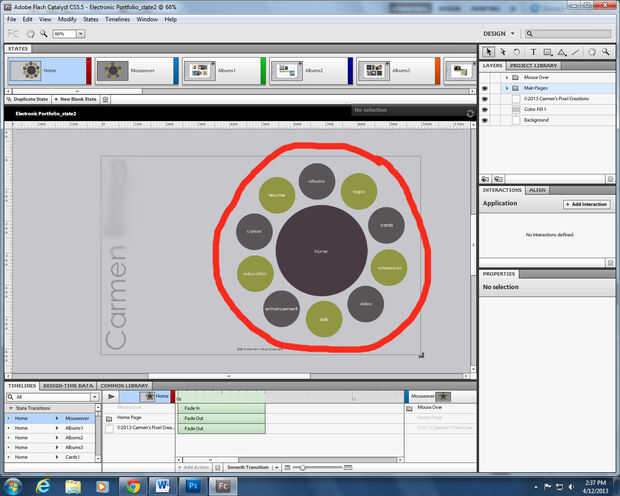The image size is (620, 496).
Task: Select the Album1 state thumbnail
Action: point(223,71)
